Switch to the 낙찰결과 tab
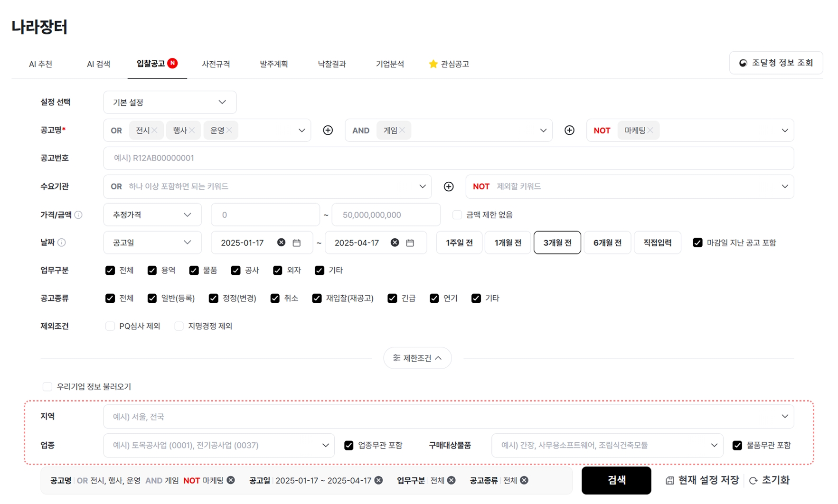This screenshot has width=838, height=504. pyautogui.click(x=331, y=64)
